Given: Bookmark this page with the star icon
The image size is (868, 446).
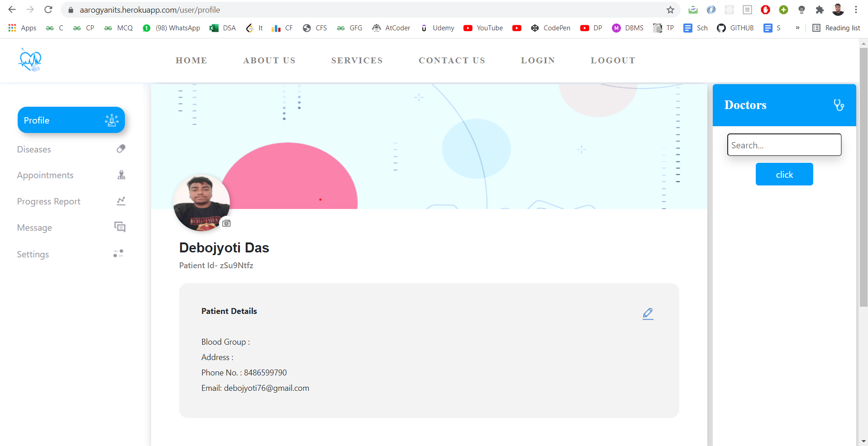Looking at the screenshot, I should [x=670, y=10].
